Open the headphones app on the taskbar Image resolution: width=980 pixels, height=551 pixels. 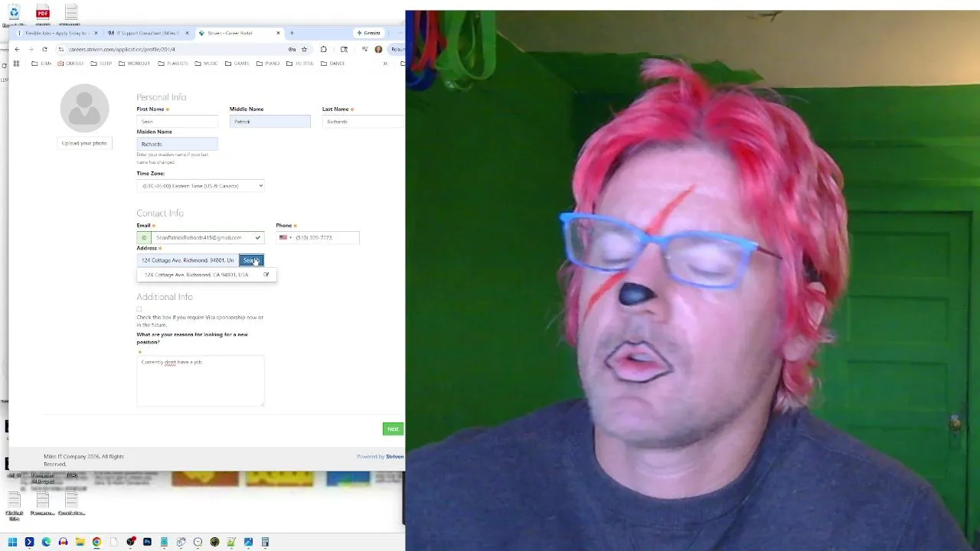[63, 542]
